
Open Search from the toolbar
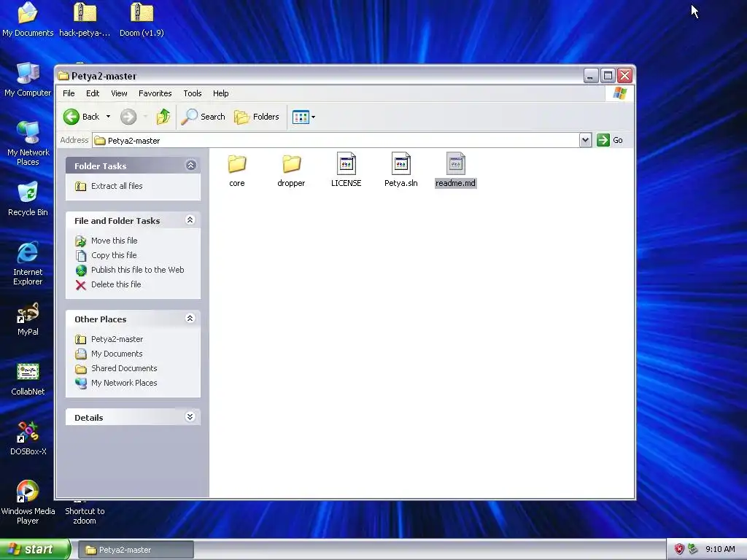pyautogui.click(x=204, y=117)
